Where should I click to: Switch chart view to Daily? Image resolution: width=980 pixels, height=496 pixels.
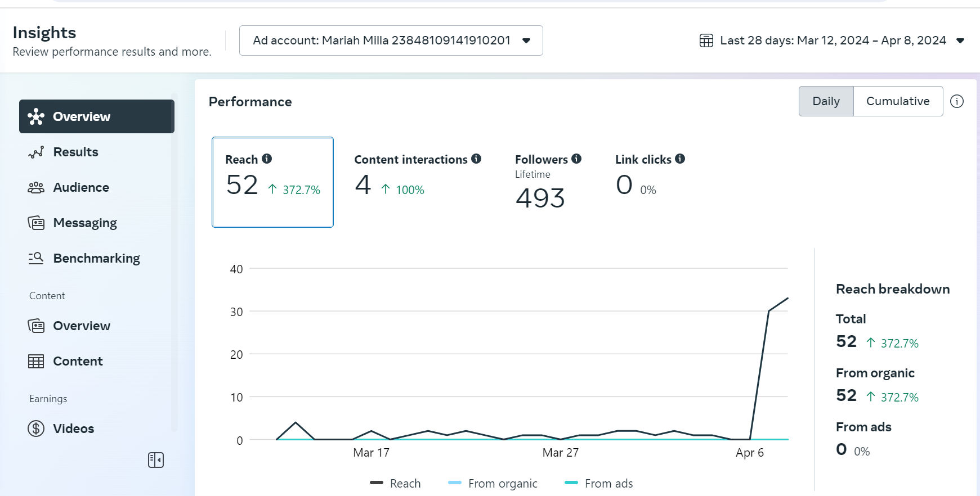pyautogui.click(x=826, y=101)
